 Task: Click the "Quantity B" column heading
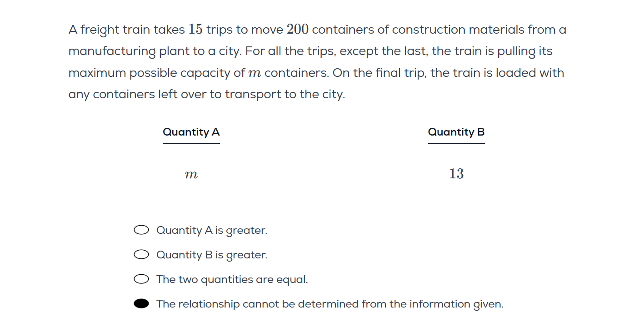click(x=456, y=132)
